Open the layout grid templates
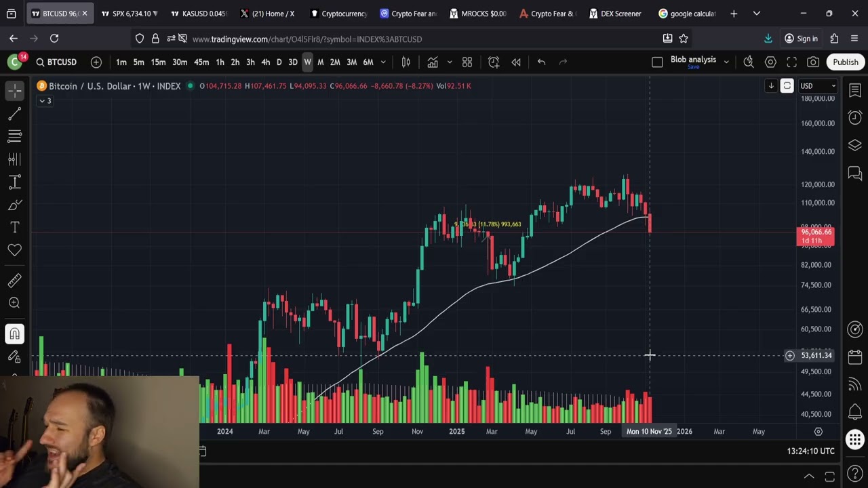Image resolution: width=868 pixels, height=488 pixels. click(467, 62)
